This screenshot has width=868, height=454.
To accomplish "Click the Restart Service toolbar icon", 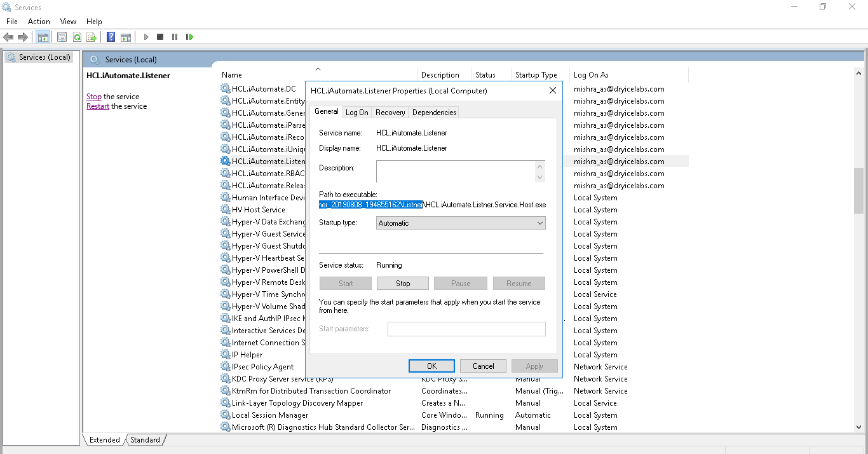I will pos(189,37).
